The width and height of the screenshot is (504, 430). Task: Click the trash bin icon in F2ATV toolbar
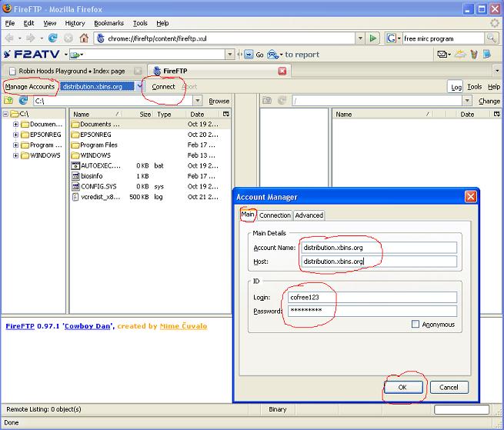[x=474, y=55]
